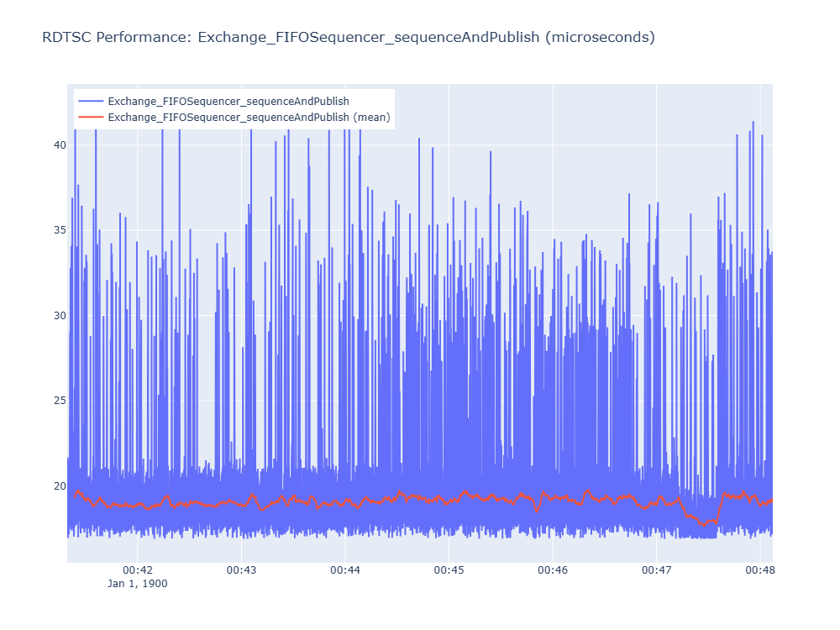Click the Jan 1, 1900 date label
Viewport: 840px width, 630px height.
(138, 584)
